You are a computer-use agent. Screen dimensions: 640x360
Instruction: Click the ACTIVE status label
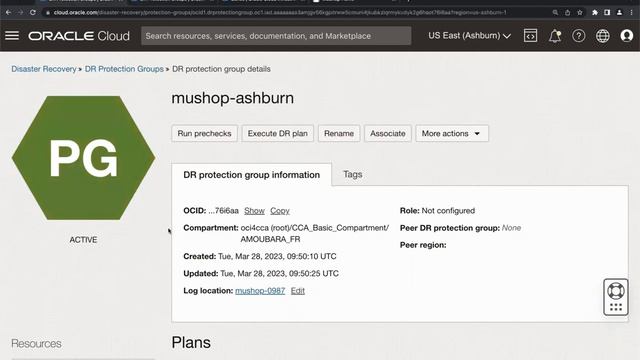83,240
